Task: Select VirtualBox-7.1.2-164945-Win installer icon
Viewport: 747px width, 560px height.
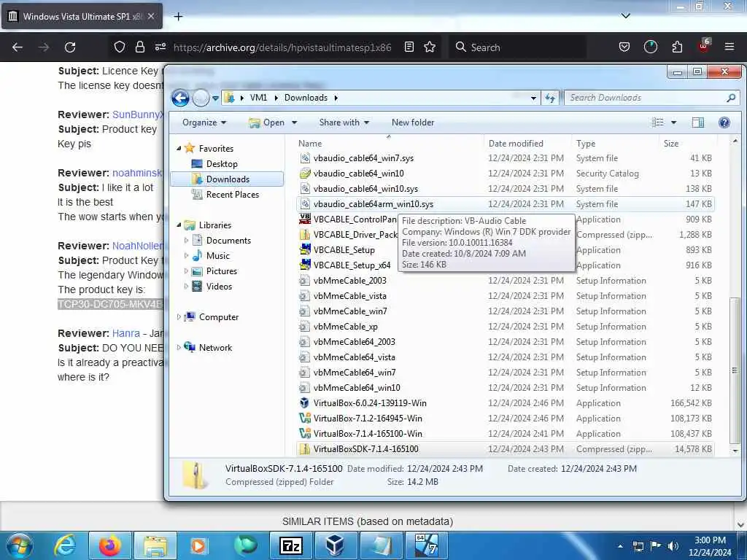Action: (x=305, y=418)
